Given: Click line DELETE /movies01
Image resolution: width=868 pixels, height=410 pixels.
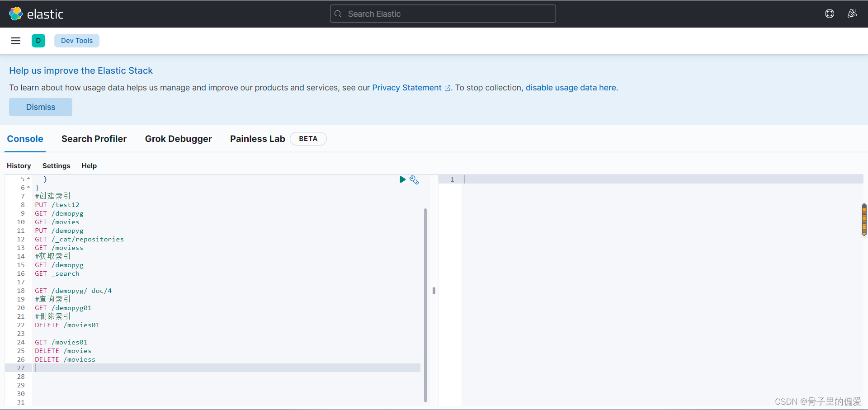Looking at the screenshot, I should click(x=67, y=325).
